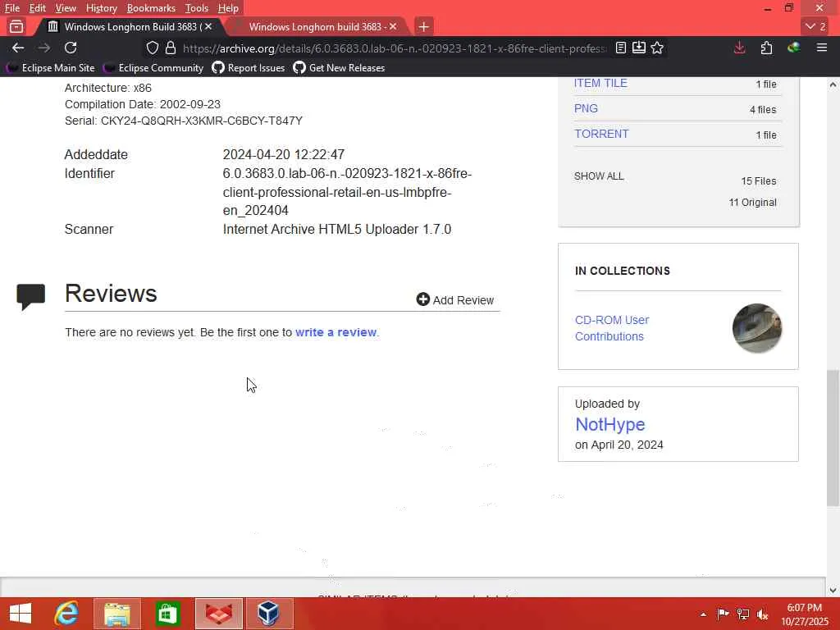Open the Help menu
This screenshot has height=630, width=840.
point(228,8)
